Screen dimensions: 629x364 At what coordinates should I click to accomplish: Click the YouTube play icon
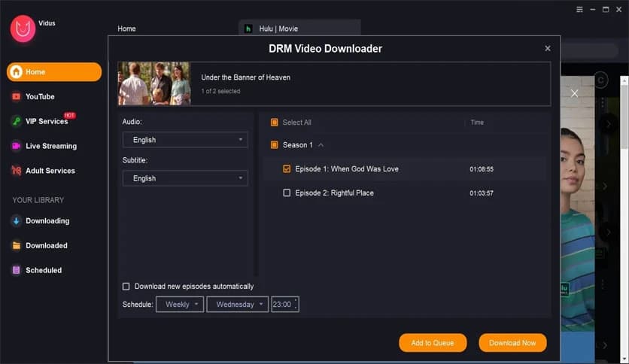click(16, 96)
